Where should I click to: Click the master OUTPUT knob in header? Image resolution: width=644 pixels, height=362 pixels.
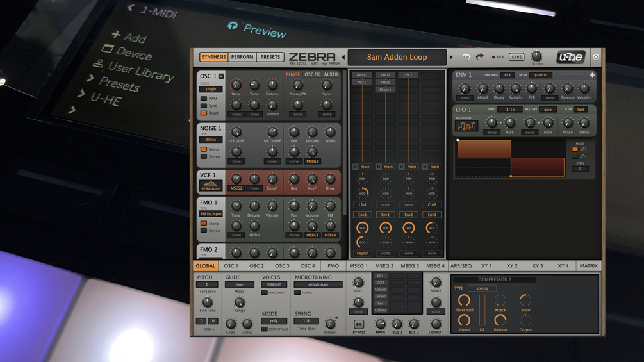pyautogui.click(x=536, y=56)
